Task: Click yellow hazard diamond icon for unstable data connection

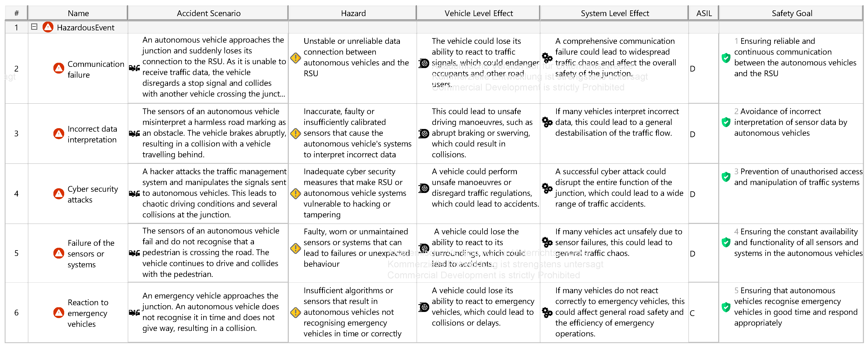Action: pyautogui.click(x=296, y=58)
